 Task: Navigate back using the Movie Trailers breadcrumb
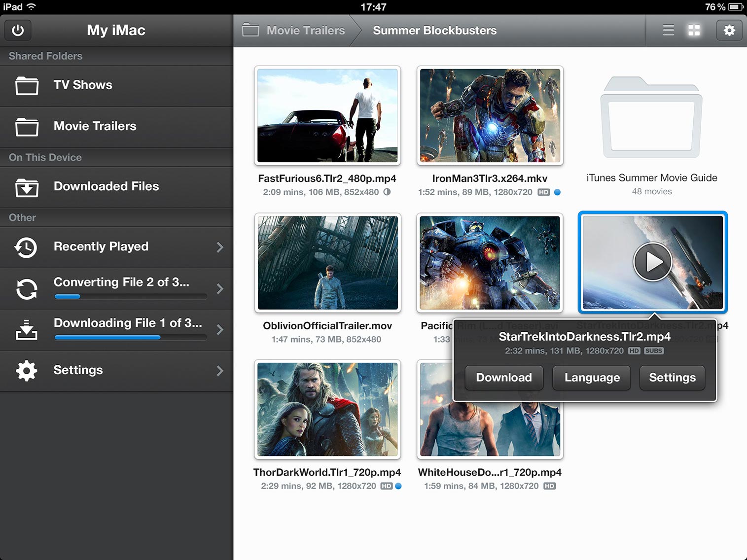pos(305,30)
